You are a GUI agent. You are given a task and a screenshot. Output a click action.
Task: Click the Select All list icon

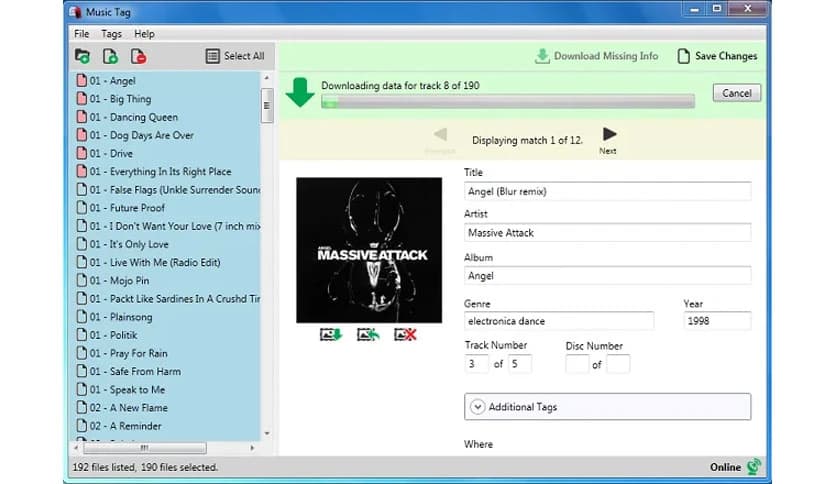coord(213,56)
